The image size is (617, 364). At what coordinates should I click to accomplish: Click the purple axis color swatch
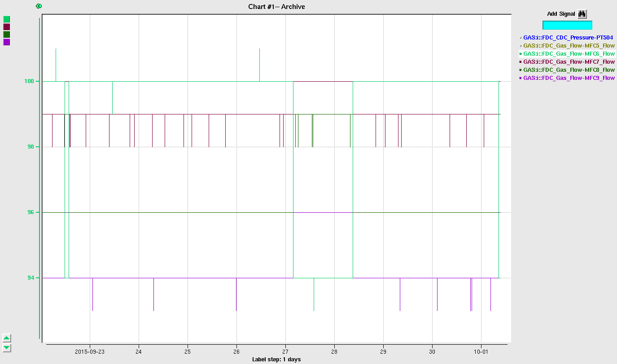pyautogui.click(x=7, y=42)
